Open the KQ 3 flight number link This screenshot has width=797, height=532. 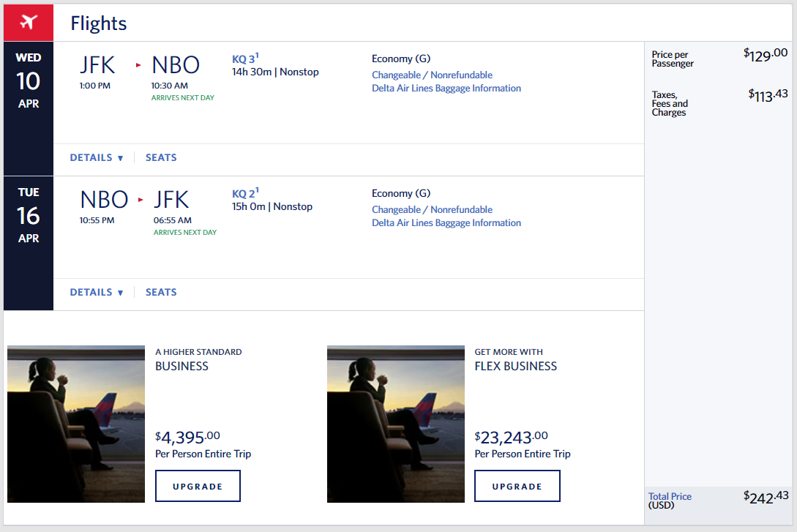coord(244,59)
